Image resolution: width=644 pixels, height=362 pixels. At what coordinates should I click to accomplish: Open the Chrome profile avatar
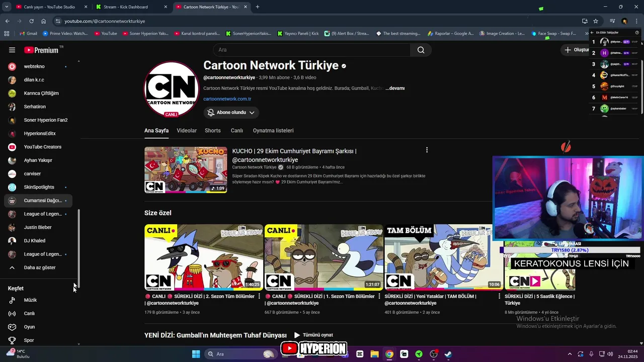pyautogui.click(x=624, y=21)
